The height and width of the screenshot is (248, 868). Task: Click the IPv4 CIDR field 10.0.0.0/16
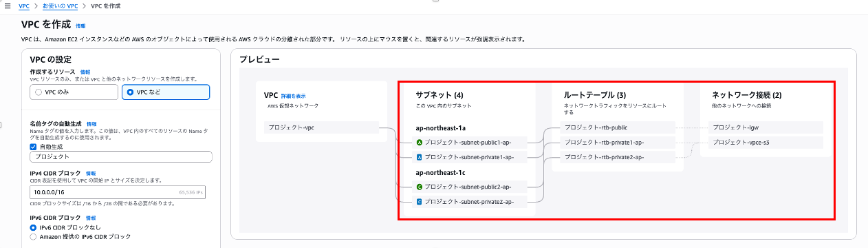coord(118,192)
